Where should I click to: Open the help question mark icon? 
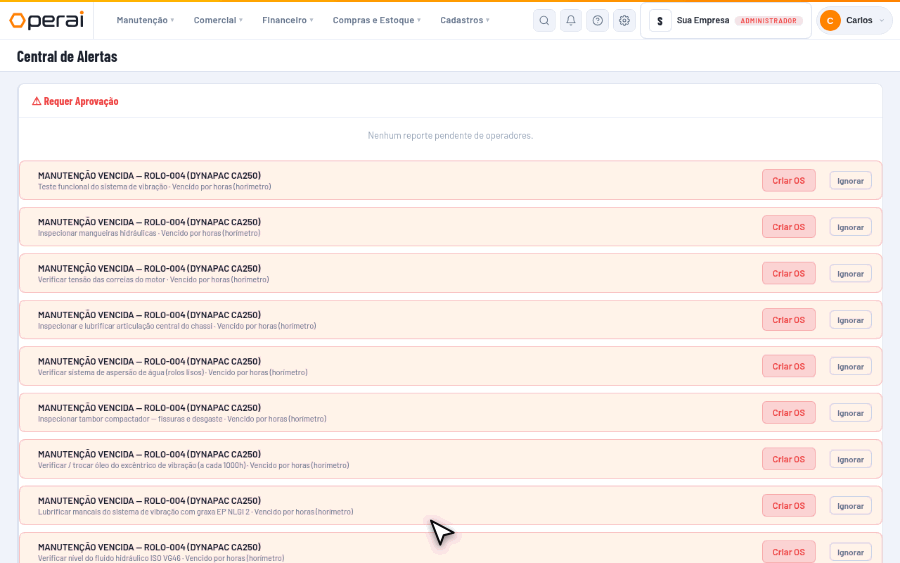598,21
